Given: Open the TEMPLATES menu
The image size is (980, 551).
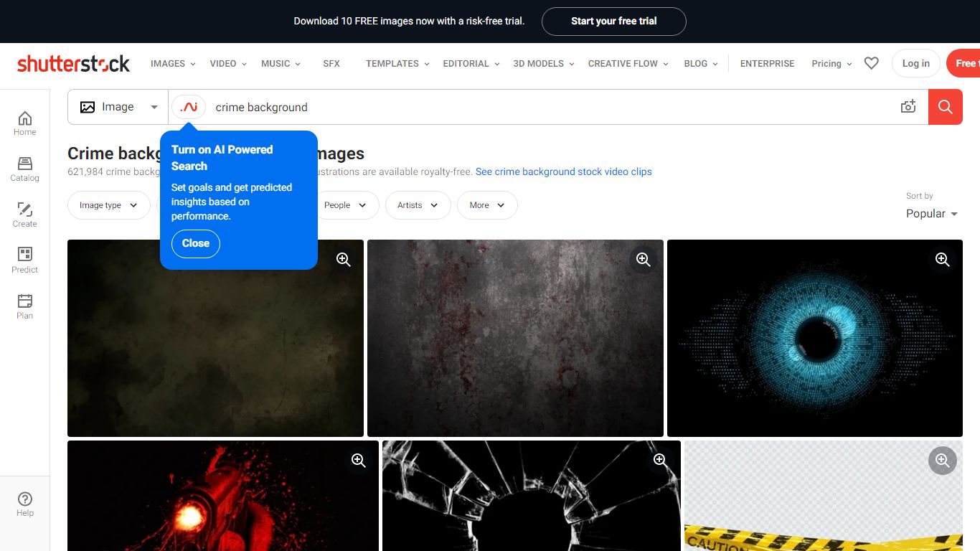Looking at the screenshot, I should (397, 63).
